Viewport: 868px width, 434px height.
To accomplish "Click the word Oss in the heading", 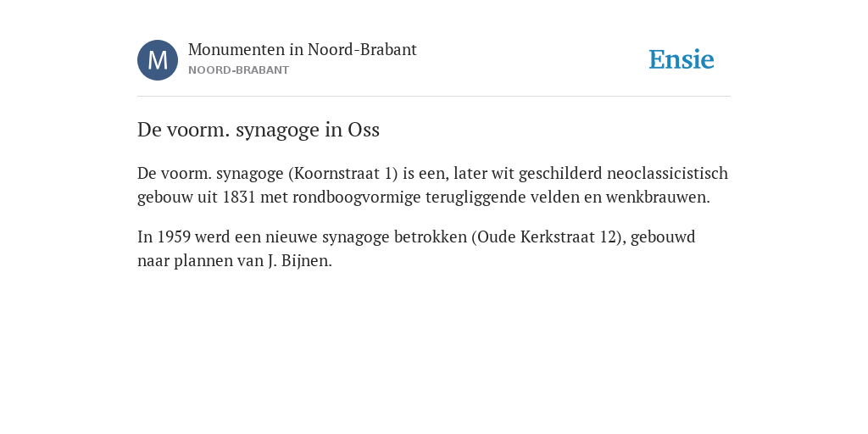I will [364, 130].
